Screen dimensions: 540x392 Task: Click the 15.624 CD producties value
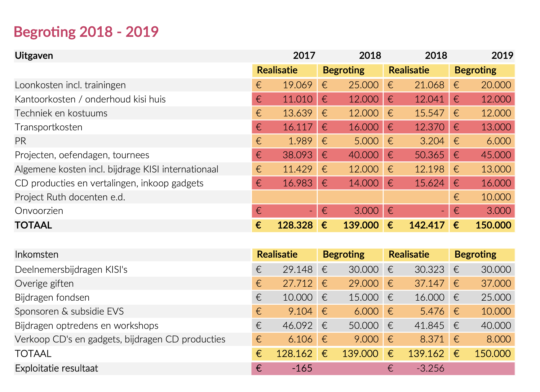click(430, 183)
